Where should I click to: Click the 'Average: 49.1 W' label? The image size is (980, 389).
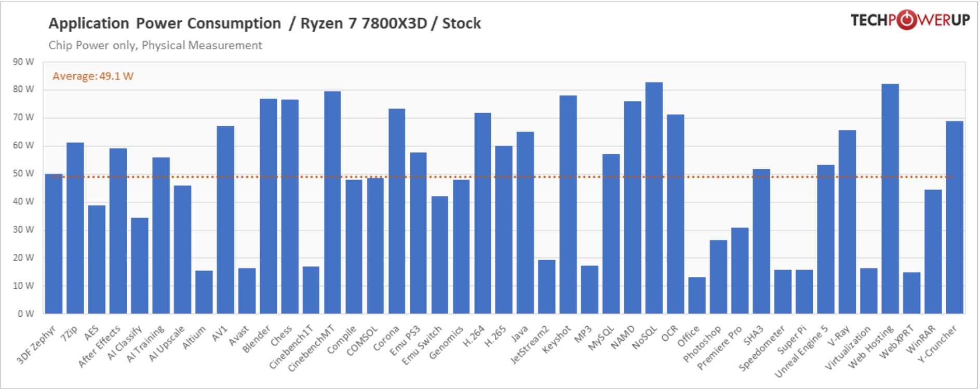pyautogui.click(x=93, y=76)
